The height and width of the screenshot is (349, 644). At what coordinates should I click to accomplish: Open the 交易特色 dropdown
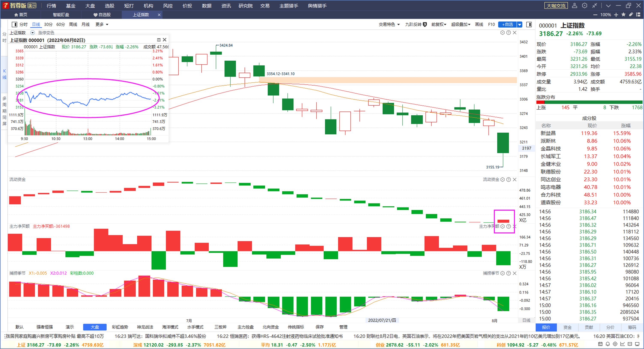point(389,24)
